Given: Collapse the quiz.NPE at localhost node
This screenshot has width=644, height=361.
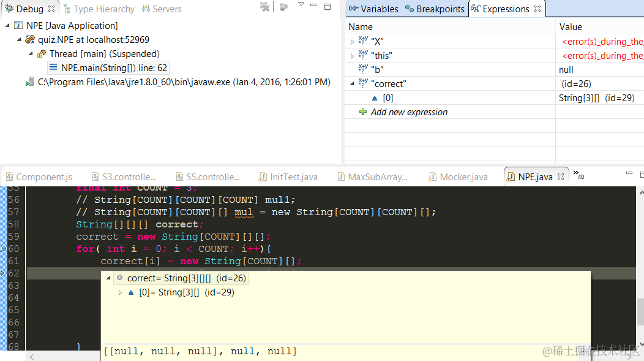Looking at the screenshot, I should click(x=19, y=40).
